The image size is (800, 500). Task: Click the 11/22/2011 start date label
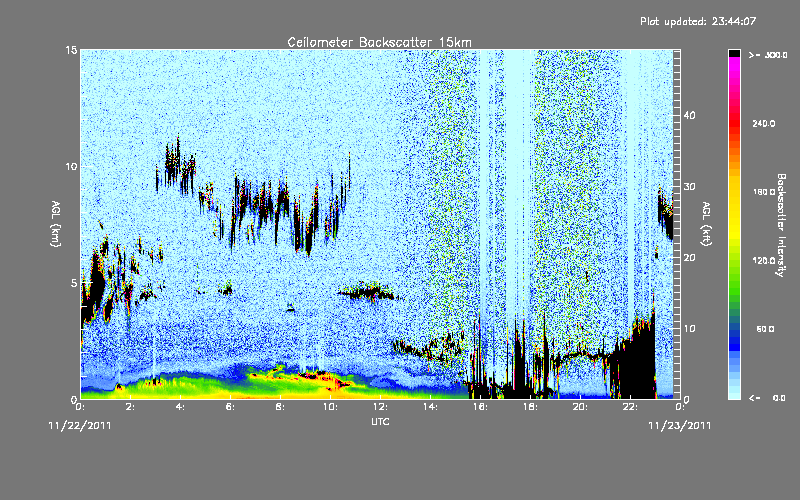(x=80, y=426)
